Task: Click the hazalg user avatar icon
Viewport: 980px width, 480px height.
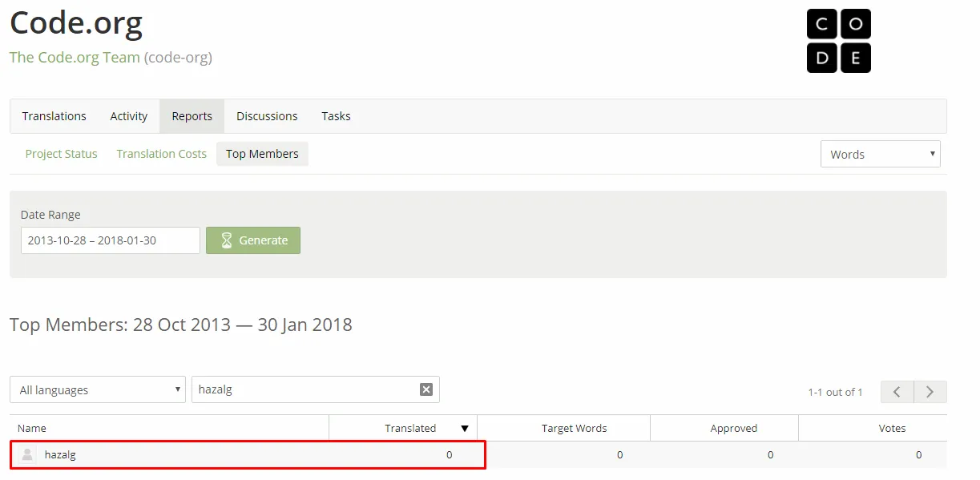Action: tap(28, 454)
